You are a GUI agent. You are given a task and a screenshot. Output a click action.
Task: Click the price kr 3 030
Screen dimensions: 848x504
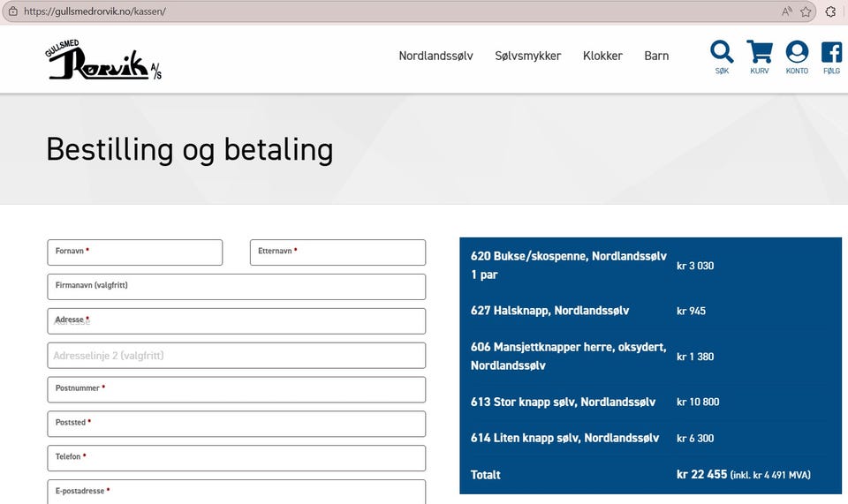click(695, 266)
